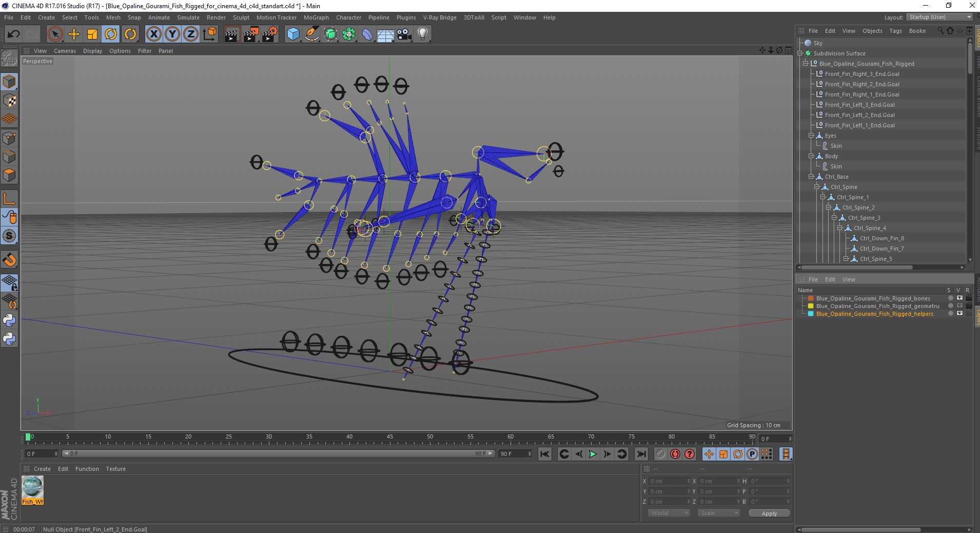980x533 pixels.
Task: Click the Undo arrow icon
Action: pos(13,34)
